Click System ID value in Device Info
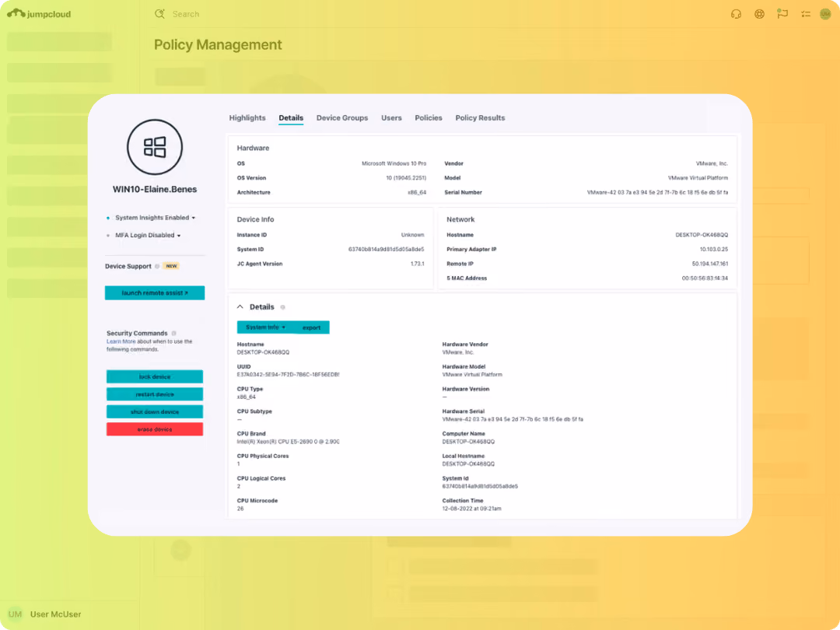The image size is (840, 630). [x=386, y=249]
